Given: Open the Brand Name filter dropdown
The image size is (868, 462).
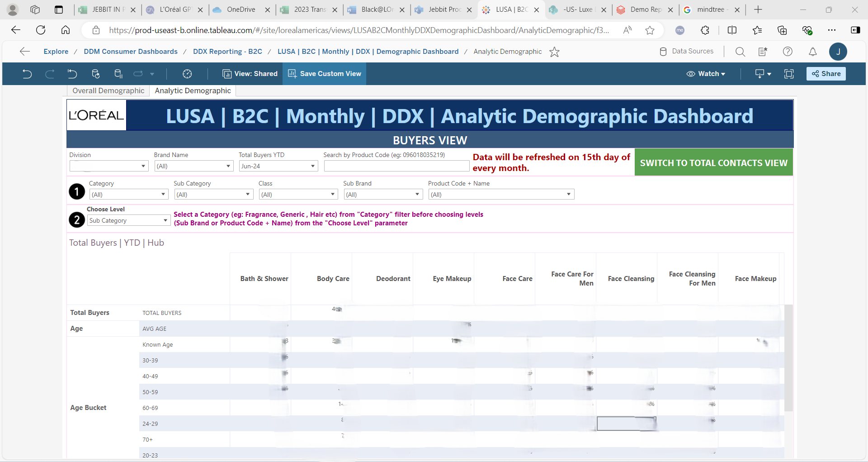Looking at the screenshot, I should pos(193,166).
